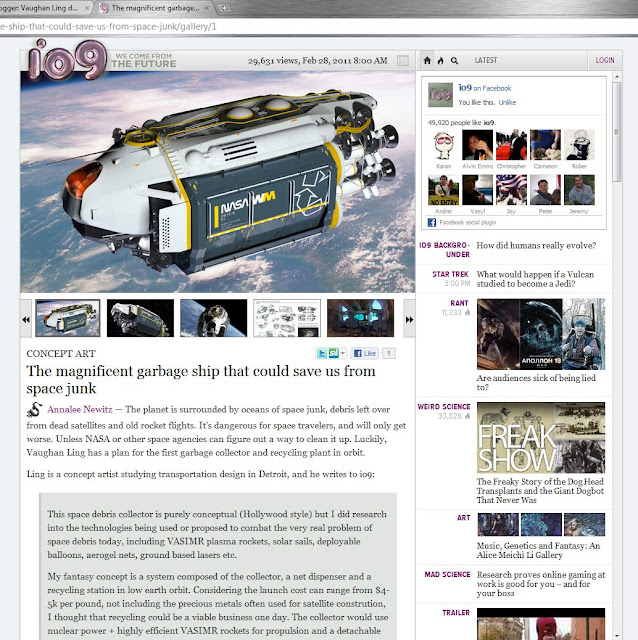Viewport: 638px width, 640px height.
Task: Open author Annalee Newitz link
Action: [x=80, y=409]
